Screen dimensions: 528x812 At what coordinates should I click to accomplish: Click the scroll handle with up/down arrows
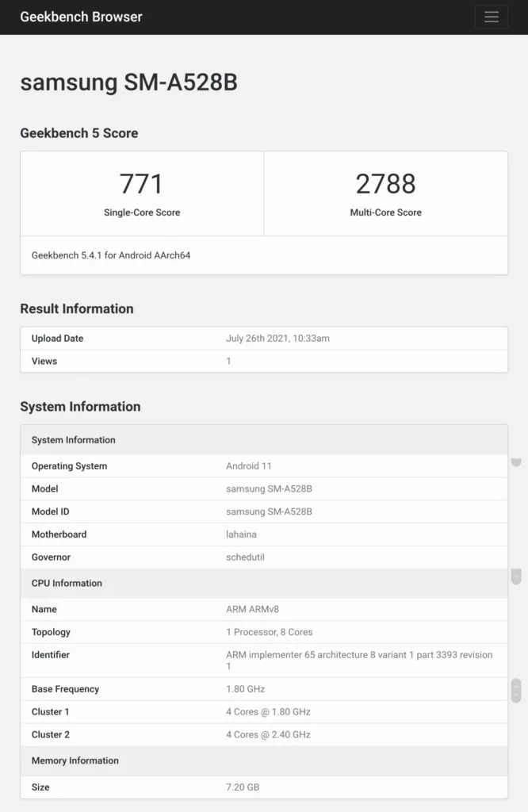(x=516, y=690)
